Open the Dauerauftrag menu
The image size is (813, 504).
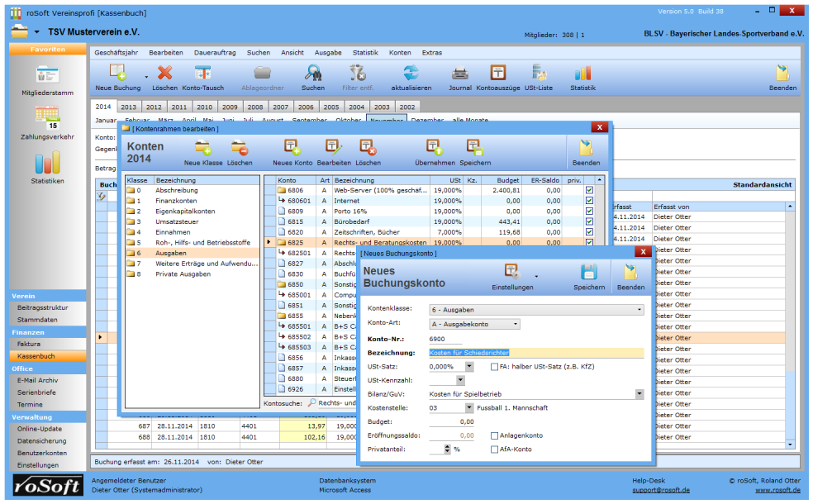[215, 52]
